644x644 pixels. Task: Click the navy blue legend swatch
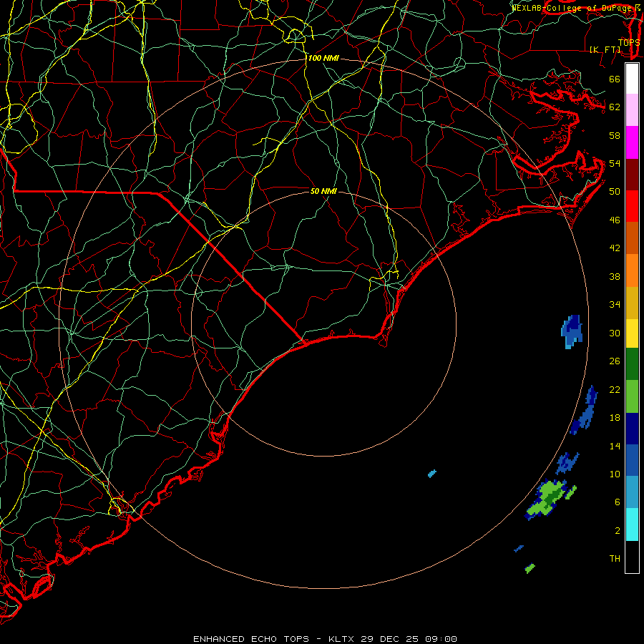pos(632,429)
